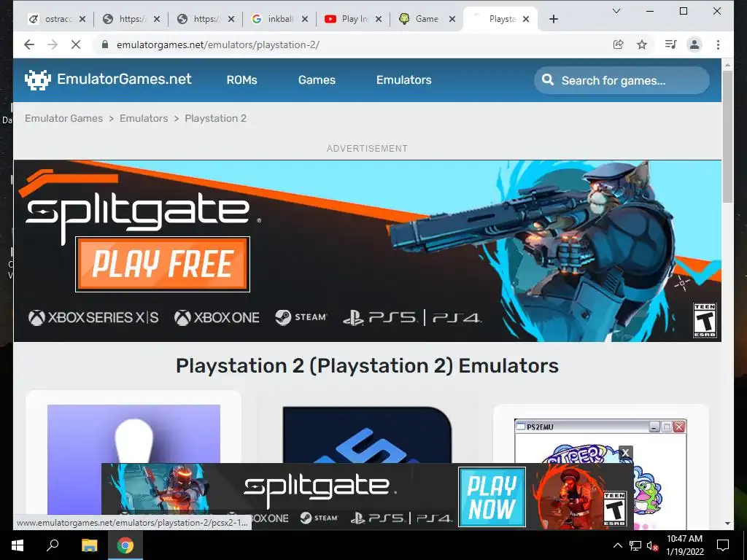Screen dimensions: 747x560
Task: Show hidden system tray icons
Action: pos(617,545)
